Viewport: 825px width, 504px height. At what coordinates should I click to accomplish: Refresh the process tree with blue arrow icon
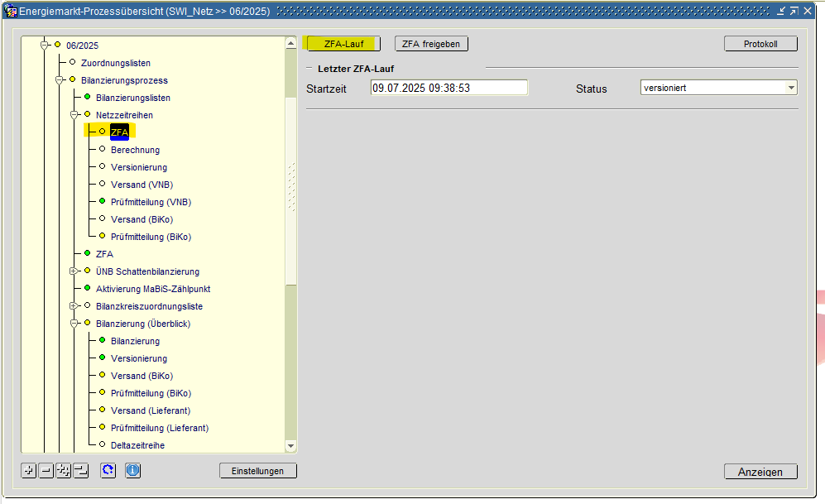click(108, 471)
